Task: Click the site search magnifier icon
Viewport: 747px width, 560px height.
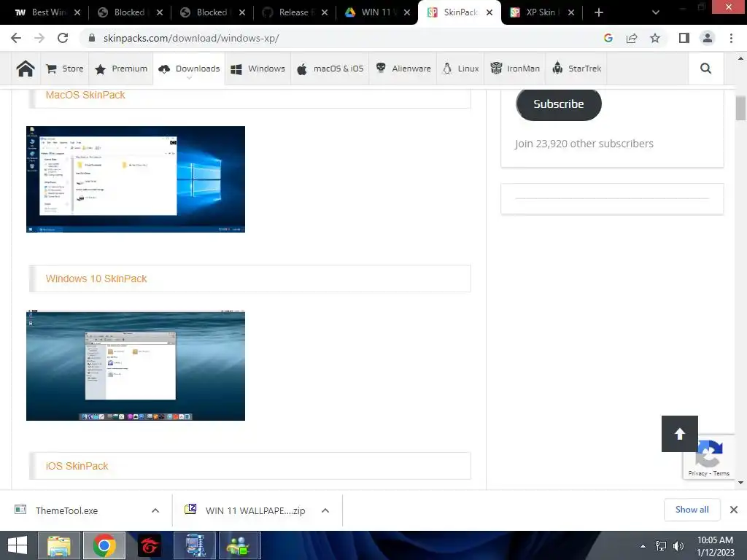Action: [705, 69]
